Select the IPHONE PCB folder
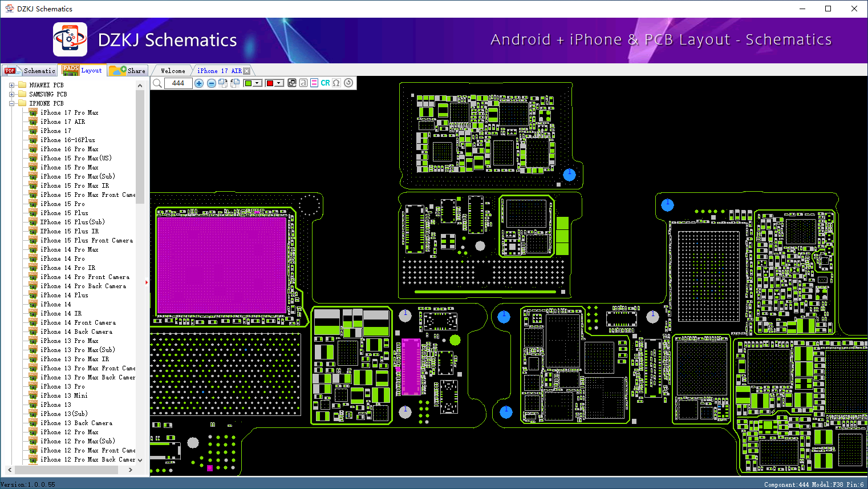This screenshot has width=868, height=489. 47,103
